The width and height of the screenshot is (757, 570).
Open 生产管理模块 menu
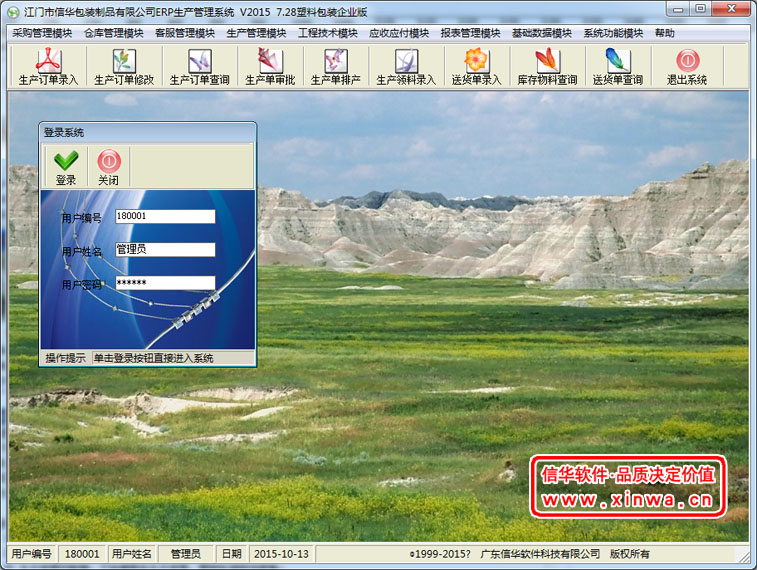256,33
